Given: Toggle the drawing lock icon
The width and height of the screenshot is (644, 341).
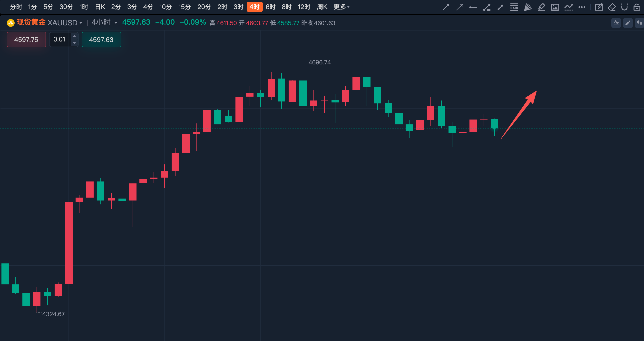Looking at the screenshot, I should 637,7.
